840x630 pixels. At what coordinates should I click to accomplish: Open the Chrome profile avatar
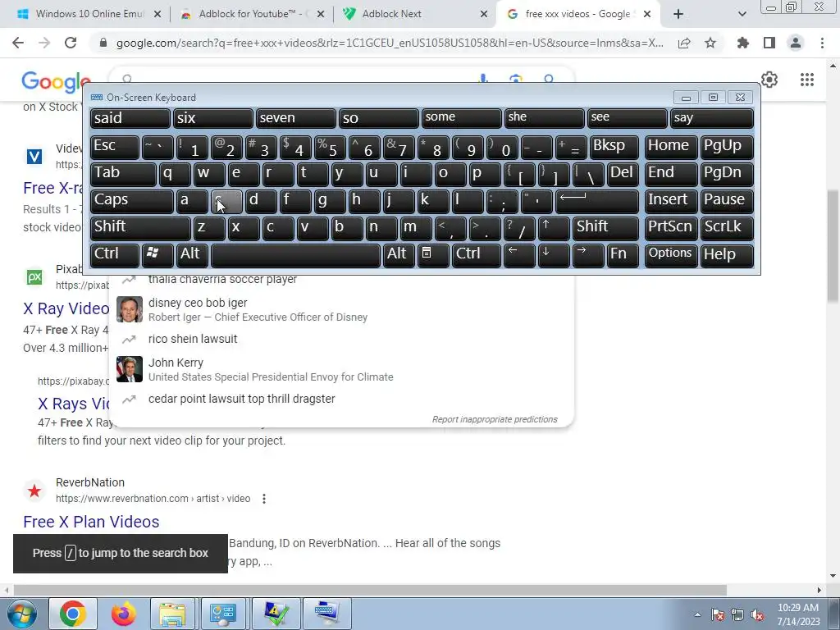796,43
